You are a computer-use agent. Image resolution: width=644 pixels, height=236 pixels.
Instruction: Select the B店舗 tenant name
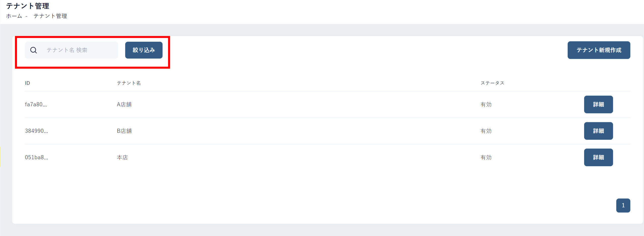pos(124,131)
